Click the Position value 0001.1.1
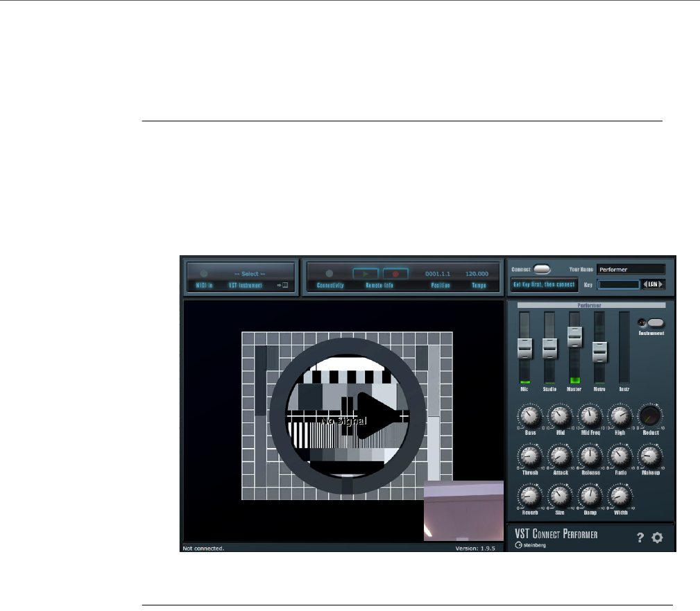Screen dimensions: 700x611 tap(438, 274)
